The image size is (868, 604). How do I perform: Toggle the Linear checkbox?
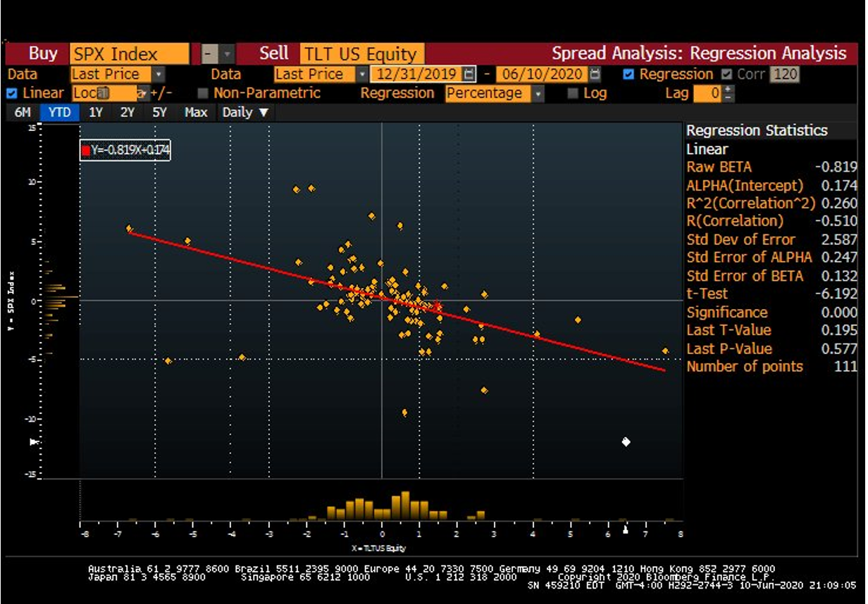pos(11,93)
